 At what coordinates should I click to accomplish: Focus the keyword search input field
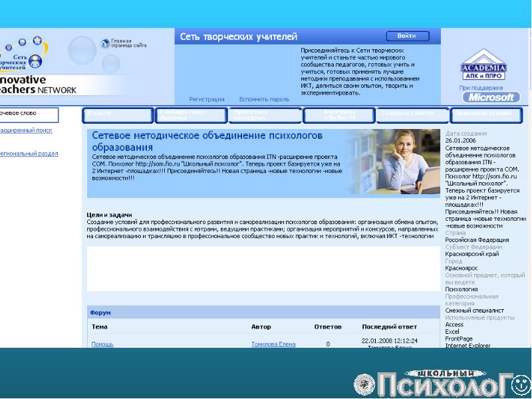[x=28, y=114]
